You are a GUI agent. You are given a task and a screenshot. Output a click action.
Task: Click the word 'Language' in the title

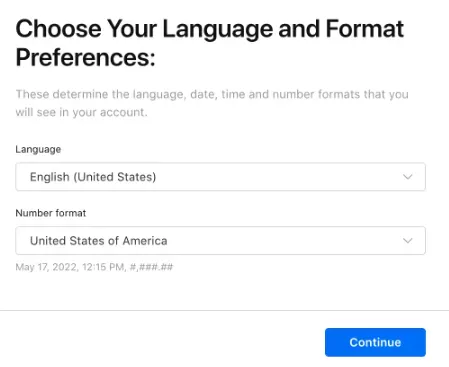click(218, 30)
